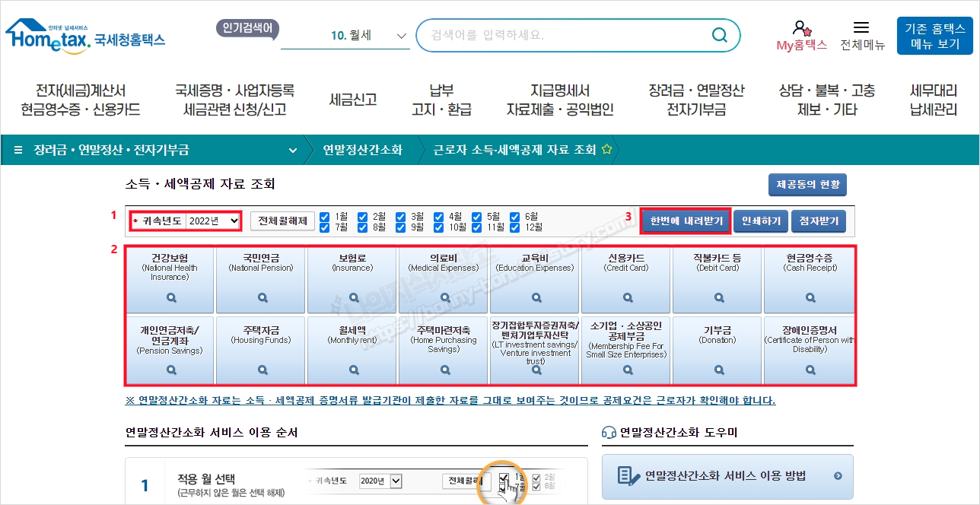Image resolution: width=980 pixels, height=505 pixels.
Task: Click the 장애인증명서 magnifier icon
Action: pyautogui.click(x=810, y=370)
